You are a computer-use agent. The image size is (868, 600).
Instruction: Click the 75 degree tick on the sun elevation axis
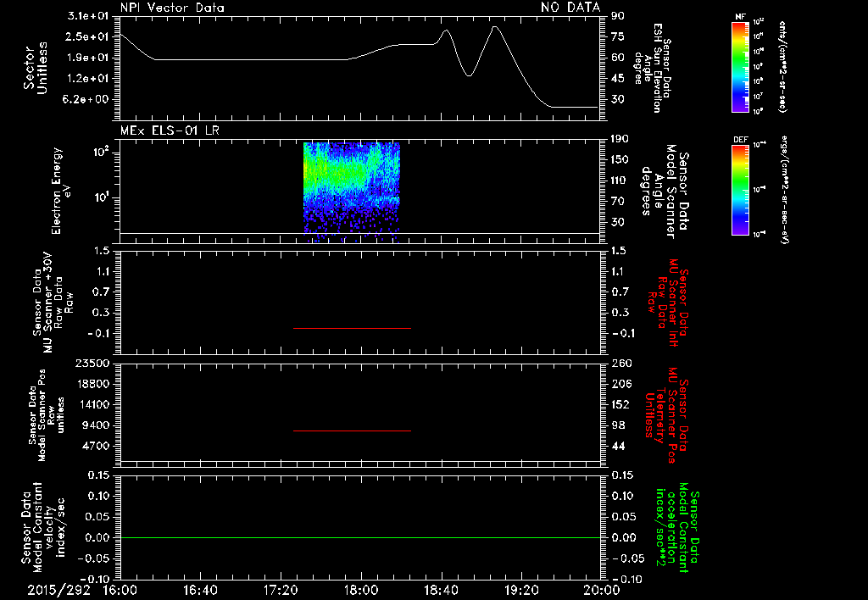point(618,36)
